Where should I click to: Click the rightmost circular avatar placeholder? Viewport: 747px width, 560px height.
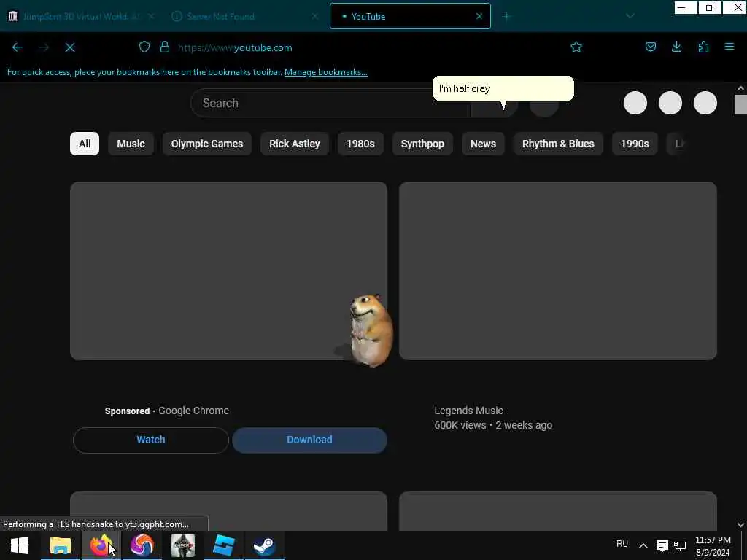[x=705, y=103]
